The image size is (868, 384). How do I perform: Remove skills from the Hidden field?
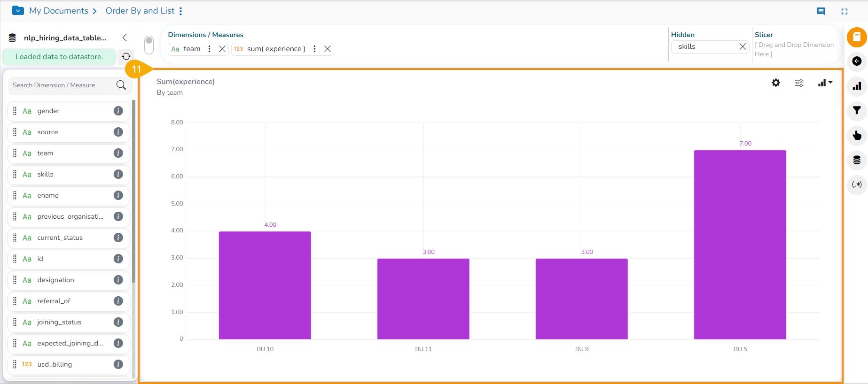point(743,46)
